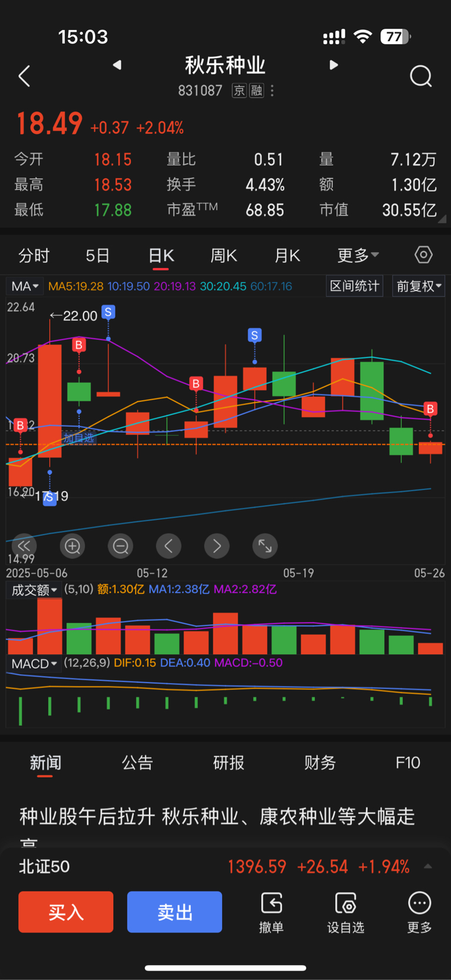The height and width of the screenshot is (980, 451).
Task: Select the 周K chart tab
Action: click(x=224, y=255)
